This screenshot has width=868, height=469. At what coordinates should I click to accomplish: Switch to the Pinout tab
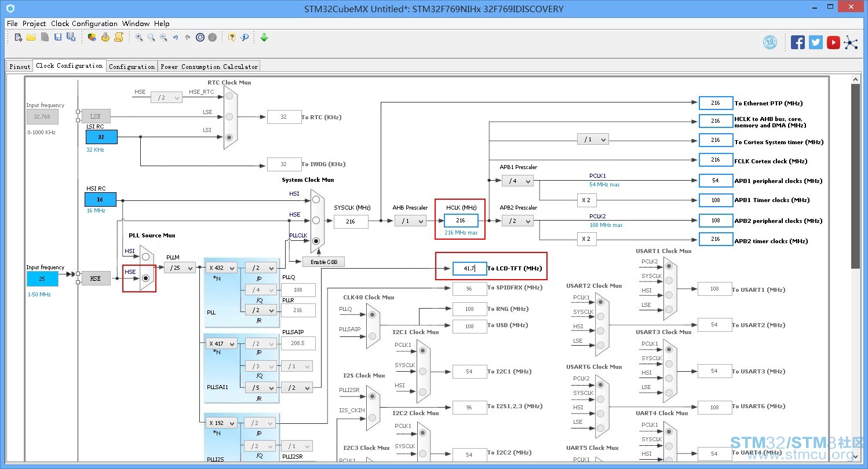20,66
